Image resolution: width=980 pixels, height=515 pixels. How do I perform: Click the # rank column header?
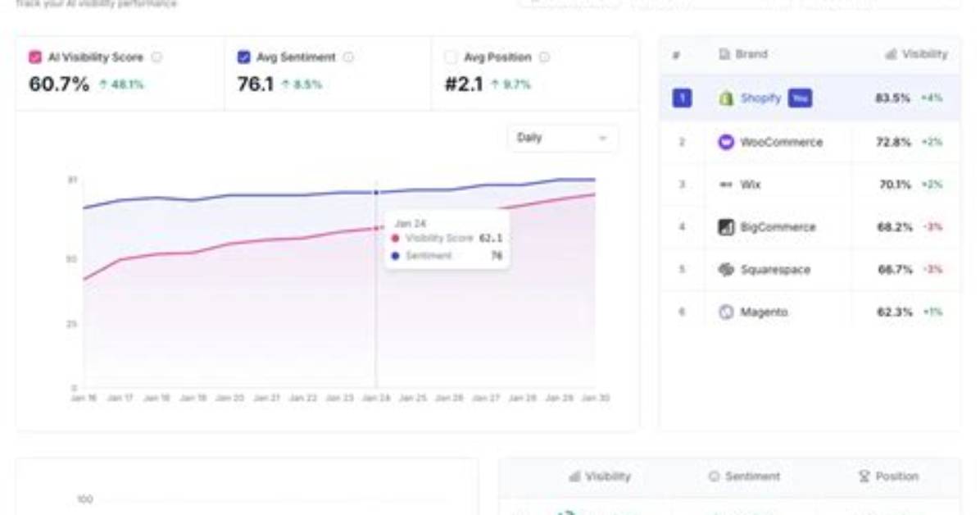[x=676, y=55]
